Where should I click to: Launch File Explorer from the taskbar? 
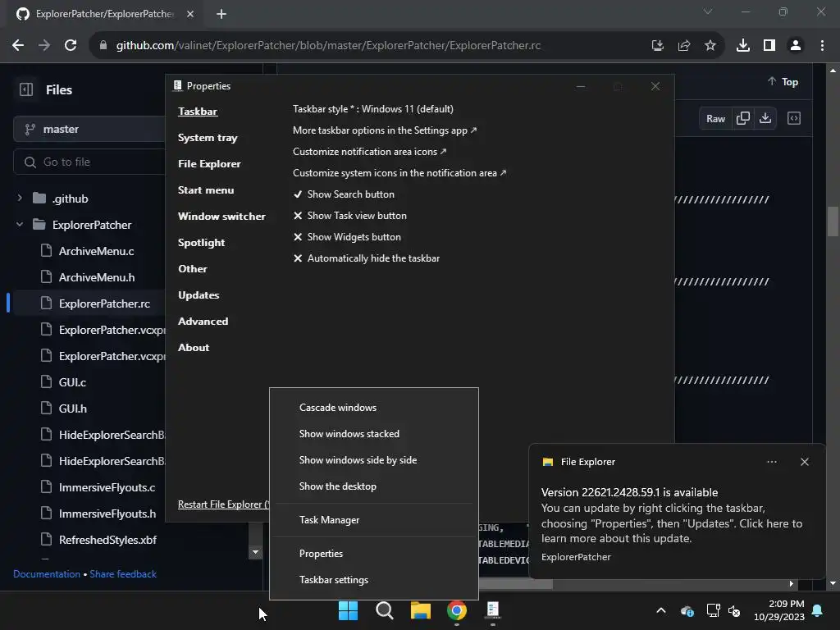coord(421,610)
